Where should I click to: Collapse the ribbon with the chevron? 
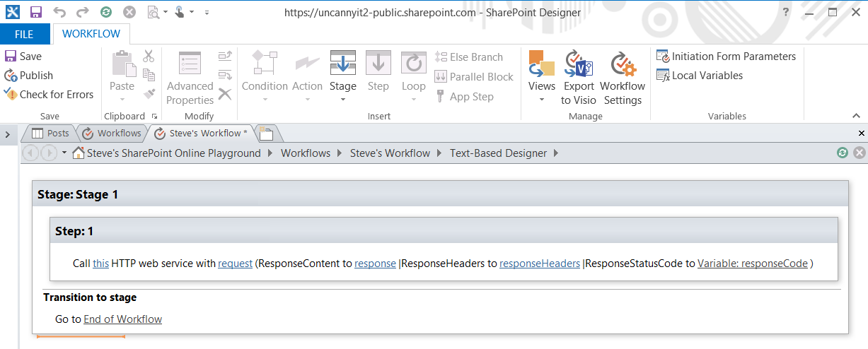tap(855, 116)
